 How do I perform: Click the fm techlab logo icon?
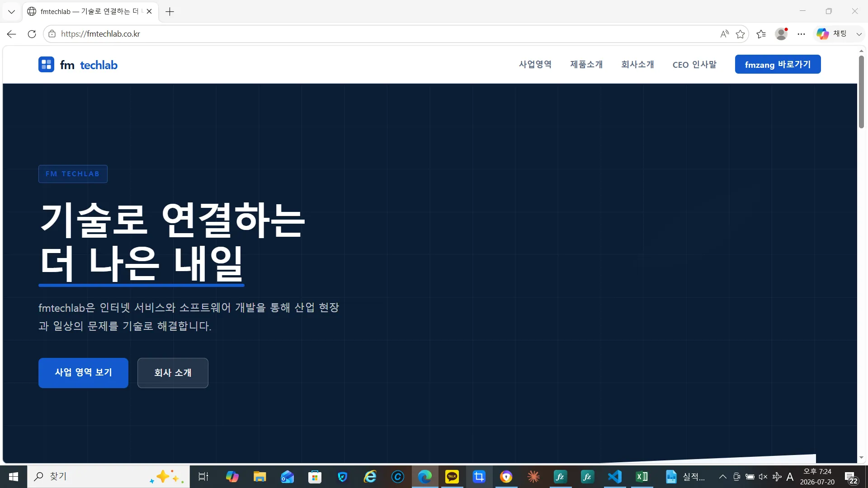pos(46,65)
